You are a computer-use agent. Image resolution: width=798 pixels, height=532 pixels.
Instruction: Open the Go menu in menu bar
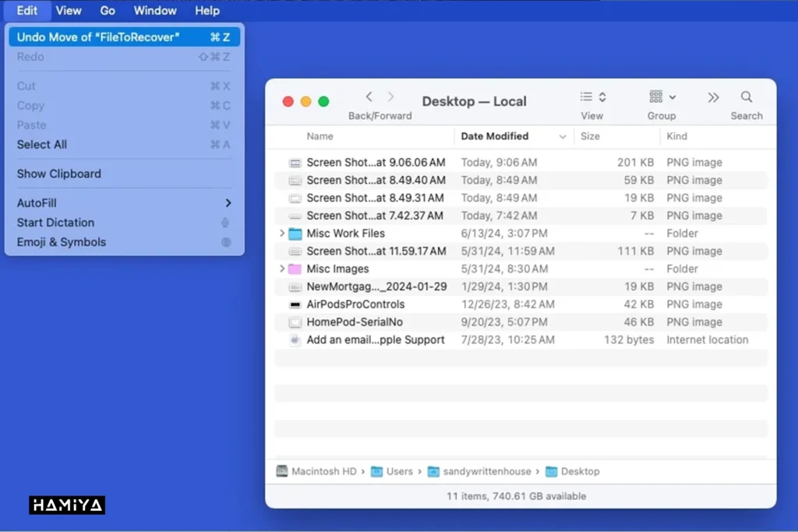108,10
